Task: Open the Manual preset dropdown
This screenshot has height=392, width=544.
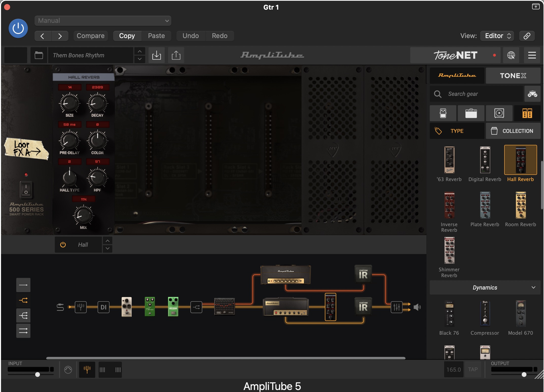Action: click(103, 21)
